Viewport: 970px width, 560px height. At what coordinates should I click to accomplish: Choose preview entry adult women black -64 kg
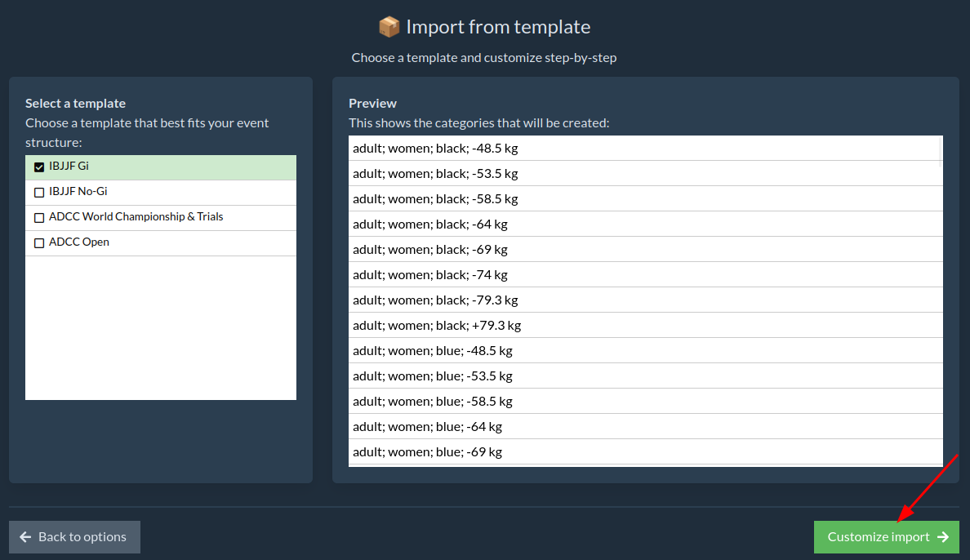click(430, 224)
